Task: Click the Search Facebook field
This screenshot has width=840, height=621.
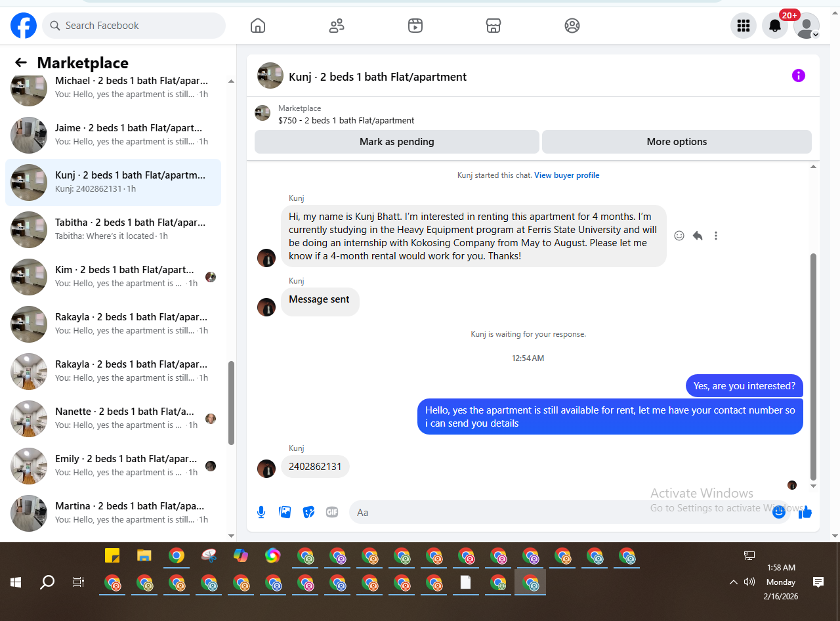Action: 134,26
